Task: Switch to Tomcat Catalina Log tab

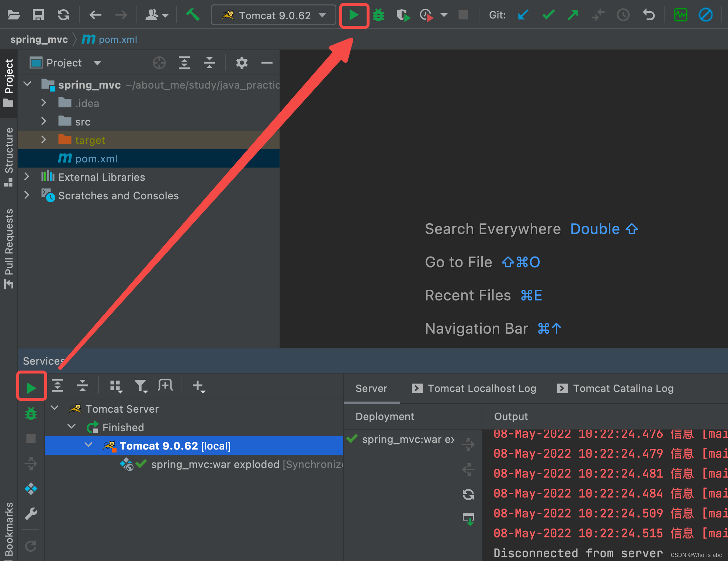Action: (616, 388)
